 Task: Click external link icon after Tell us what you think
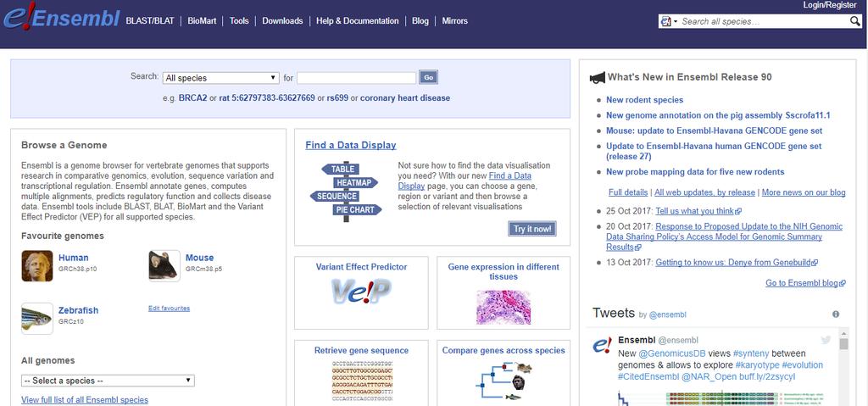[738, 212]
